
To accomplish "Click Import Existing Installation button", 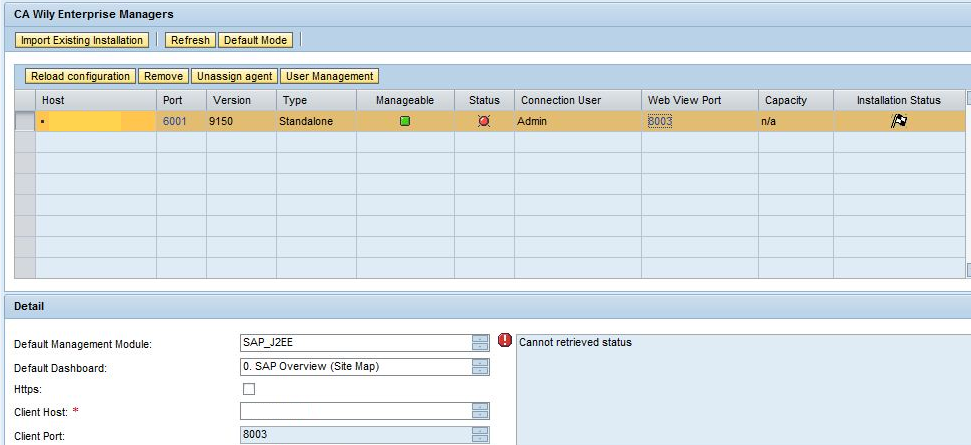I will click(82, 40).
